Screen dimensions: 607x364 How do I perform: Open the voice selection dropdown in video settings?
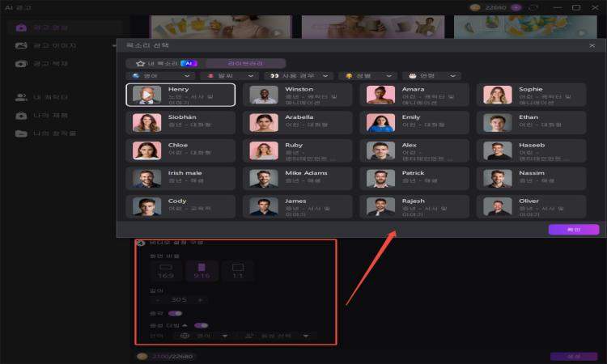pos(276,336)
